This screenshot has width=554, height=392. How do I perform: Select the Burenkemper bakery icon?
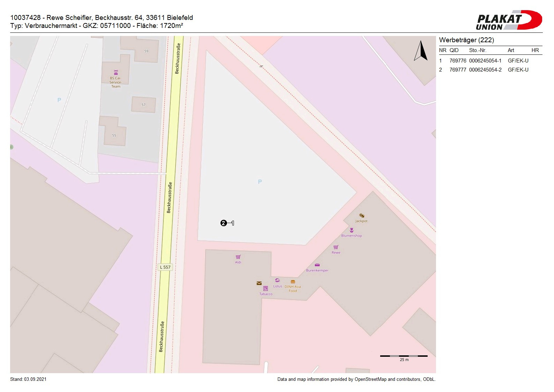pyautogui.click(x=317, y=265)
